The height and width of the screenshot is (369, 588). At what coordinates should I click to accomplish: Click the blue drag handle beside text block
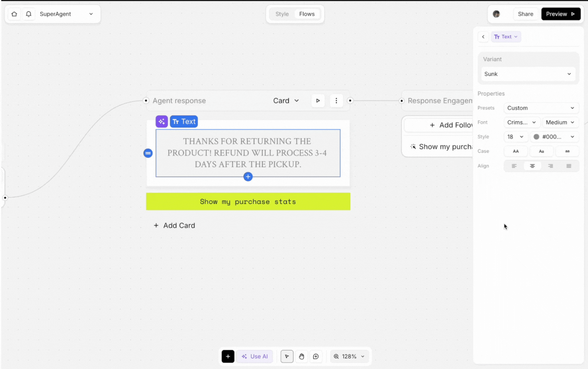tap(148, 153)
